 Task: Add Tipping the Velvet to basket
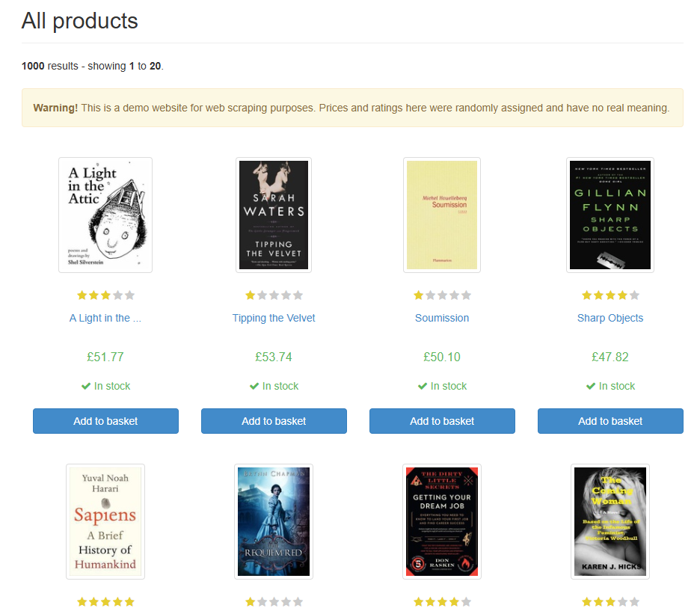tap(274, 421)
